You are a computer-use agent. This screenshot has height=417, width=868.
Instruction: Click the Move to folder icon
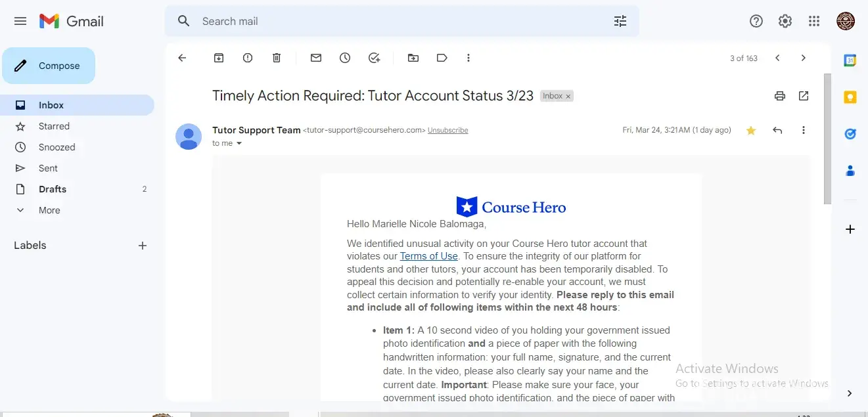tap(413, 58)
